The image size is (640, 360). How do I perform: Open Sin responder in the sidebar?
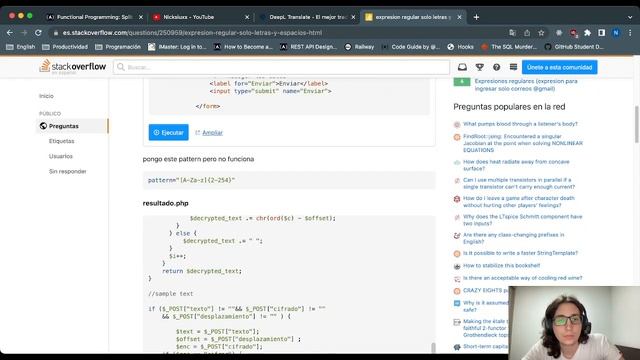click(68, 171)
